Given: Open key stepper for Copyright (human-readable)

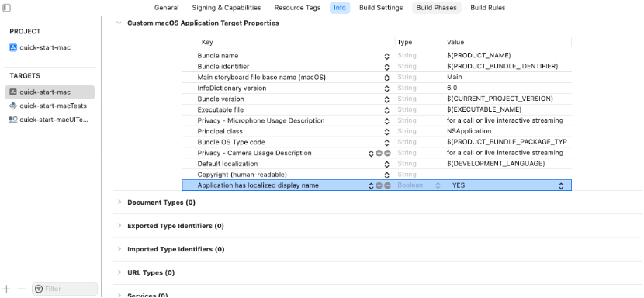Looking at the screenshot, I should tap(386, 175).
